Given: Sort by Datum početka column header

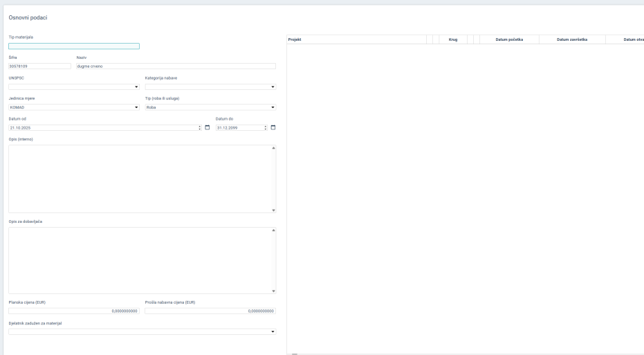Looking at the screenshot, I should (x=509, y=39).
